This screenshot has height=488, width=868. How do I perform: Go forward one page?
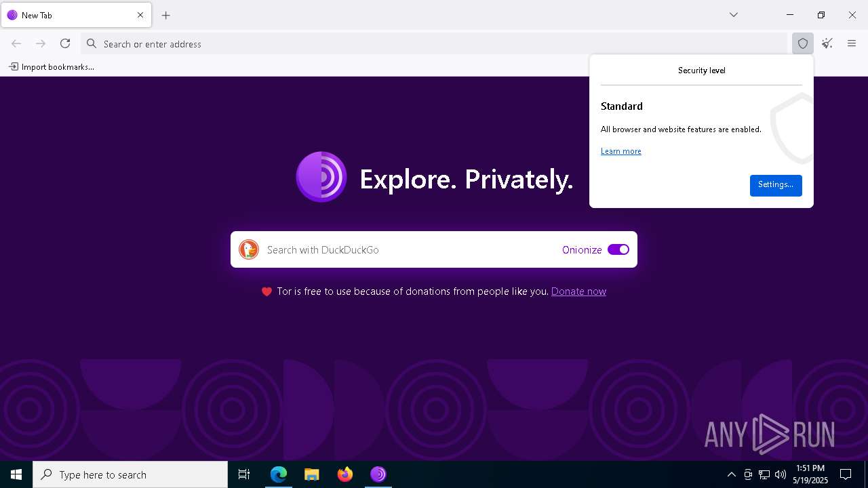[41, 43]
